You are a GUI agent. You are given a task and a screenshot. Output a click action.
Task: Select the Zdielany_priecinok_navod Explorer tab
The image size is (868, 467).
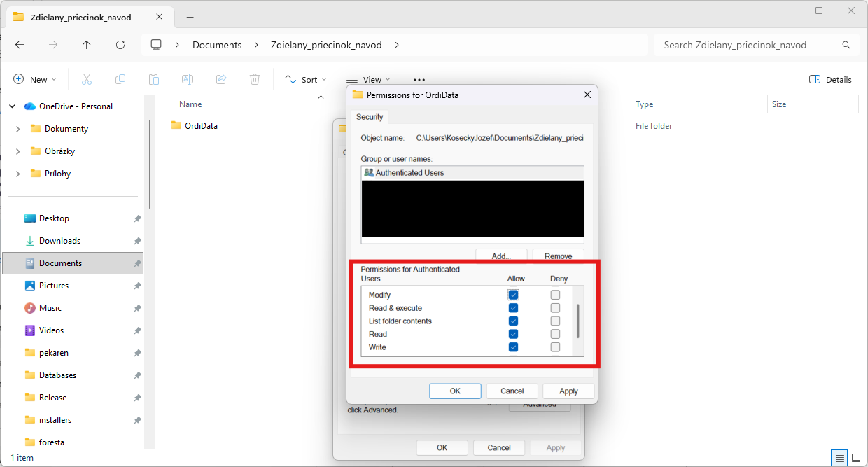90,17
